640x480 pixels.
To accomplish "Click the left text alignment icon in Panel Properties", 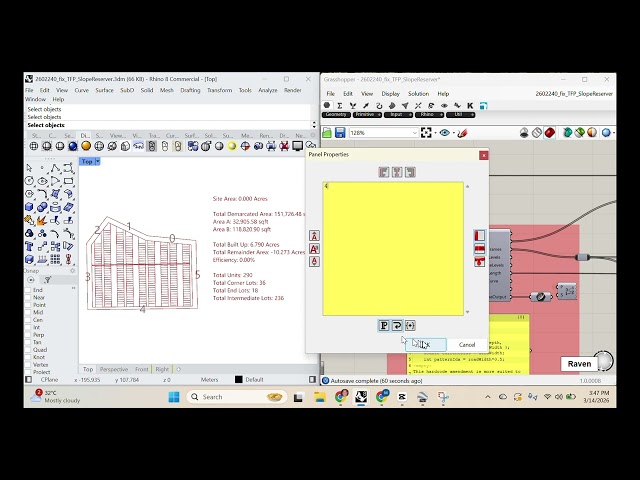I will point(384,172).
